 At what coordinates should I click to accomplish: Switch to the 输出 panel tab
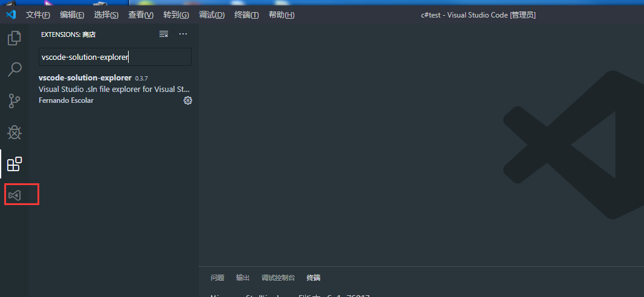243,278
